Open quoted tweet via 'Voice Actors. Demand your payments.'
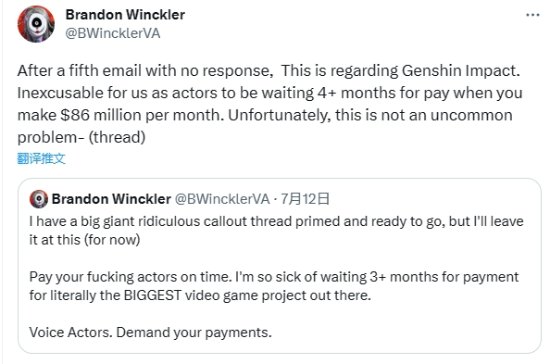 [x=150, y=332]
